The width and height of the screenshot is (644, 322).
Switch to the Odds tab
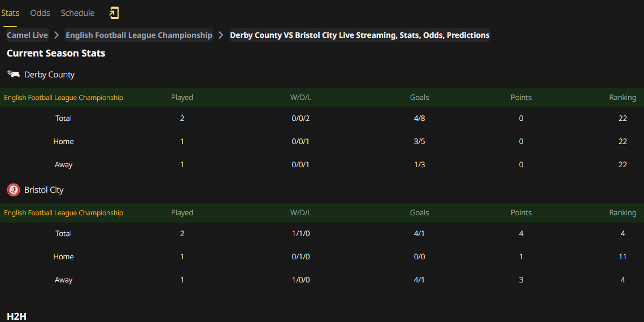[40, 13]
